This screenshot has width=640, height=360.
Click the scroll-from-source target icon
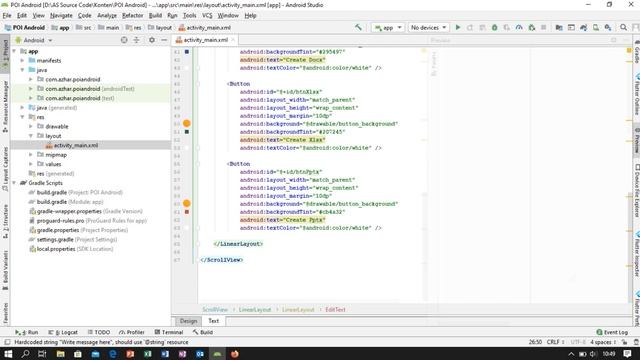click(x=124, y=40)
